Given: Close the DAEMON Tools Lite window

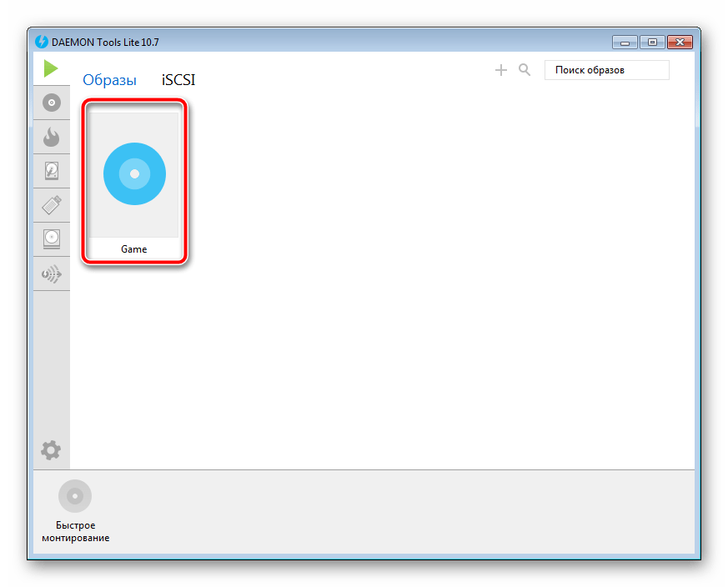Looking at the screenshot, I should point(680,43).
